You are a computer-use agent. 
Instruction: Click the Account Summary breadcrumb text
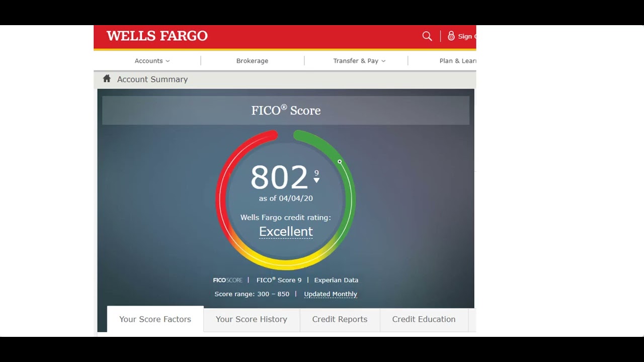click(152, 79)
